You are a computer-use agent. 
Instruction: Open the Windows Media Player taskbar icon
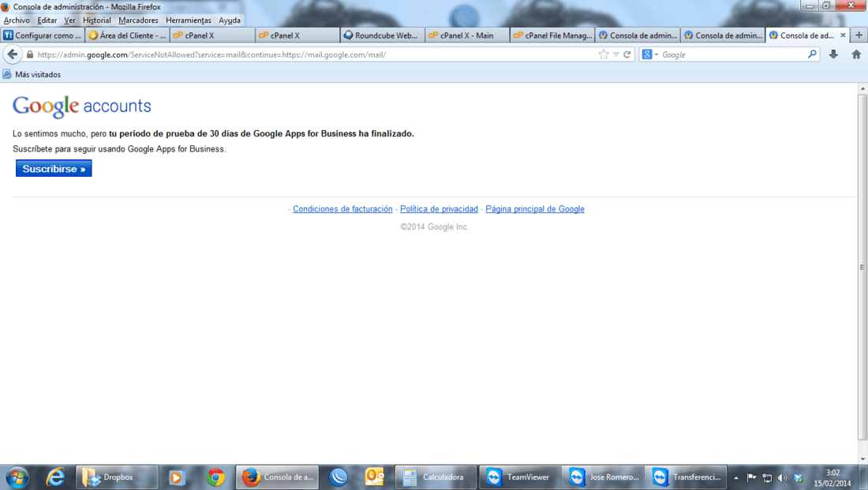point(176,477)
